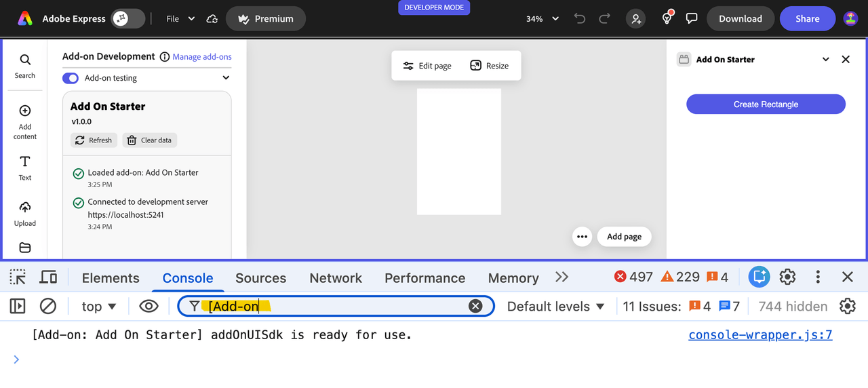The height and width of the screenshot is (388, 868).
Task: Open the 34% zoom level dropdown
Action: tap(542, 19)
